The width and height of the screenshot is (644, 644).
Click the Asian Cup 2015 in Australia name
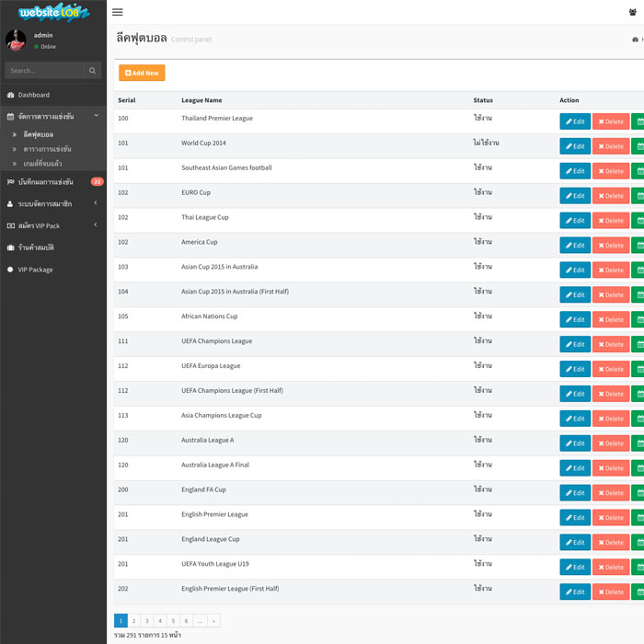click(x=220, y=267)
